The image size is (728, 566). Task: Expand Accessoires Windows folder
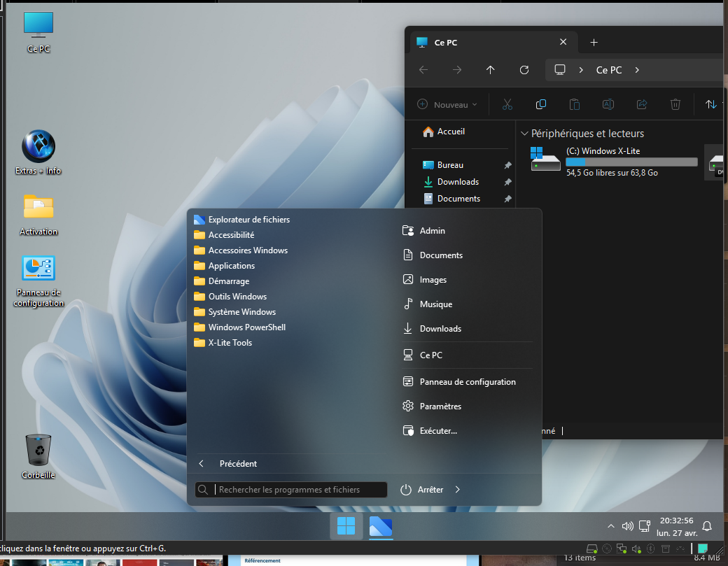[x=241, y=250]
